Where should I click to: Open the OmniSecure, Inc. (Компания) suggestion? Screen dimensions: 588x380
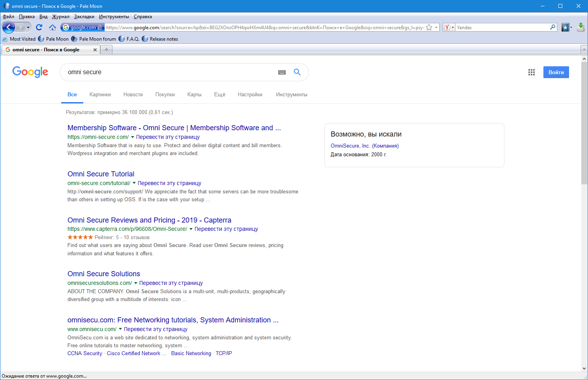click(x=365, y=146)
